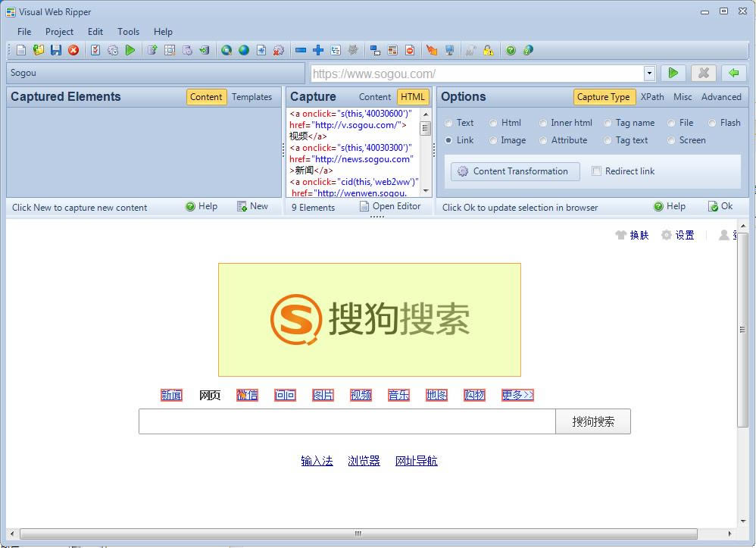
Task: Click the green play button beside the URL
Action: [673, 73]
